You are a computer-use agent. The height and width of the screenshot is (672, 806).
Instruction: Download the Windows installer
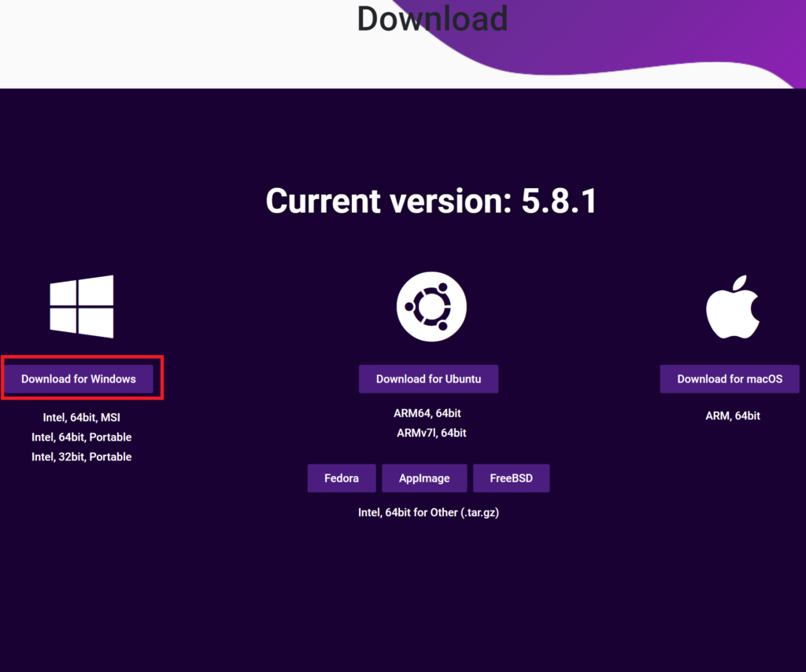click(79, 379)
